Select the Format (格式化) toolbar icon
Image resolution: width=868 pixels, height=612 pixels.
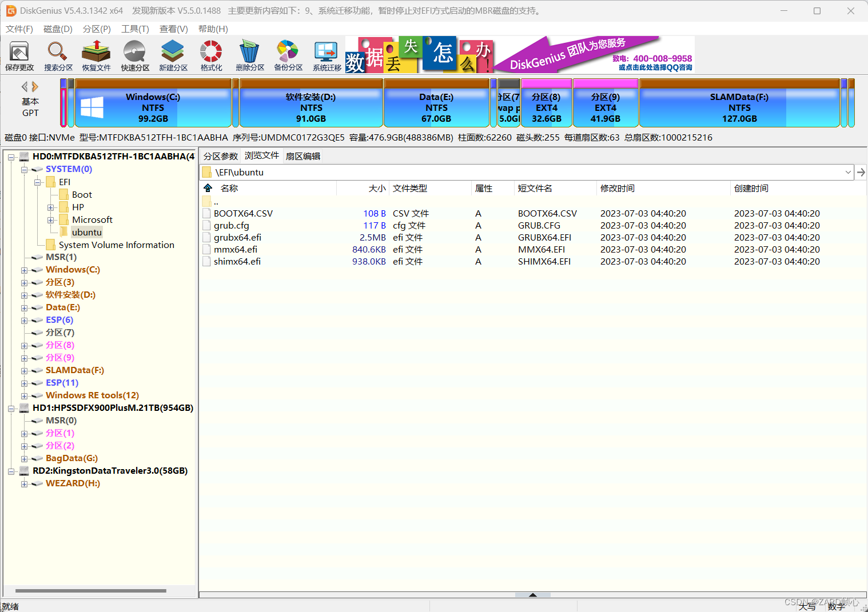(211, 55)
